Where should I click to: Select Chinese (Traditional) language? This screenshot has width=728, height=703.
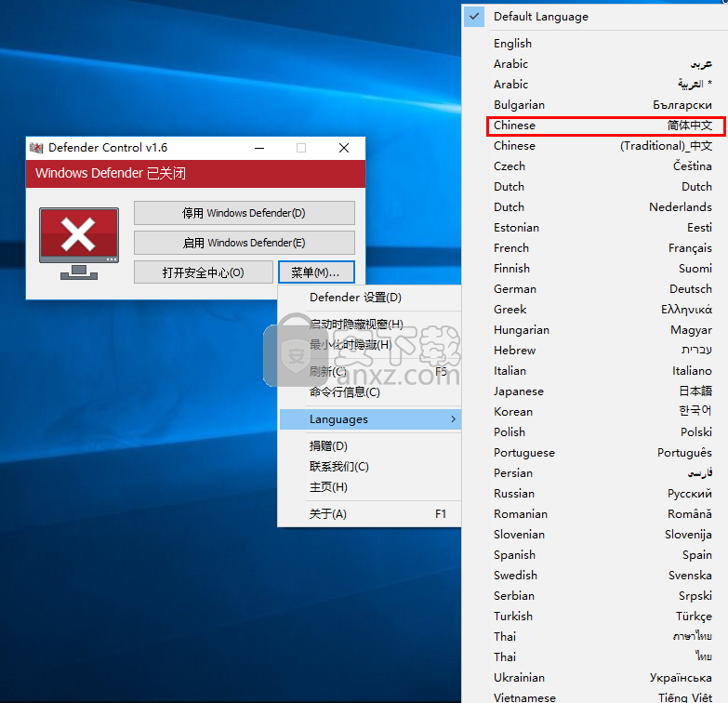click(x=596, y=146)
